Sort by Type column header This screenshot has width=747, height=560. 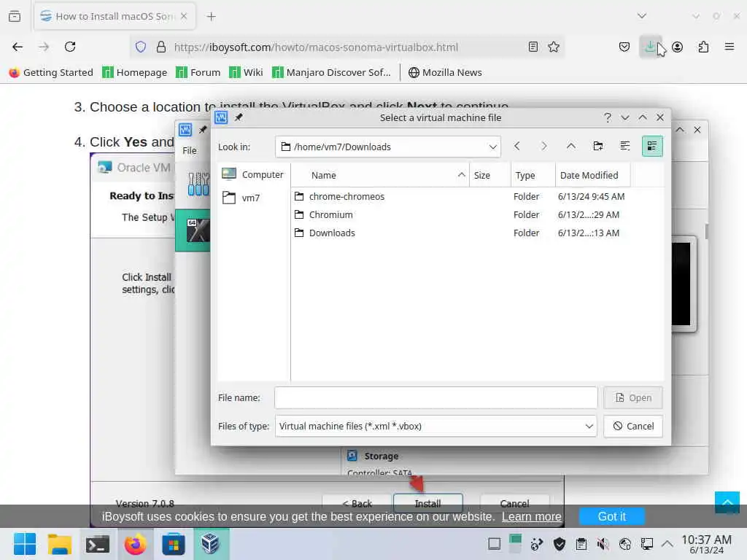[533, 175]
